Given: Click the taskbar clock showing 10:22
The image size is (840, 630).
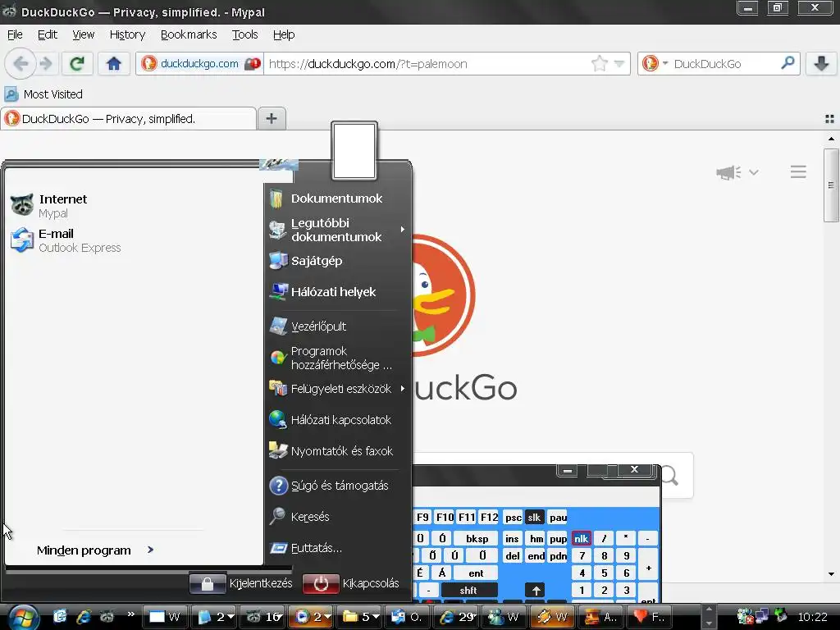Looking at the screenshot, I should [x=813, y=617].
